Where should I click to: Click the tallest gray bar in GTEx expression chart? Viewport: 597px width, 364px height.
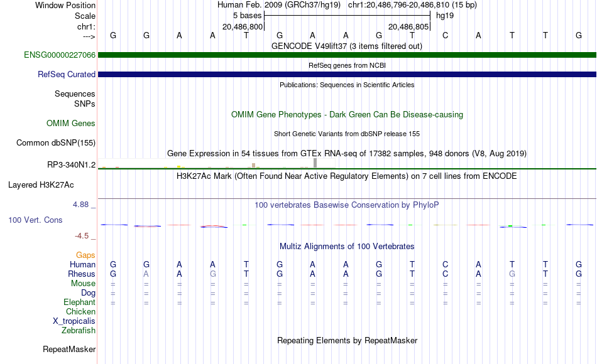[x=315, y=163]
